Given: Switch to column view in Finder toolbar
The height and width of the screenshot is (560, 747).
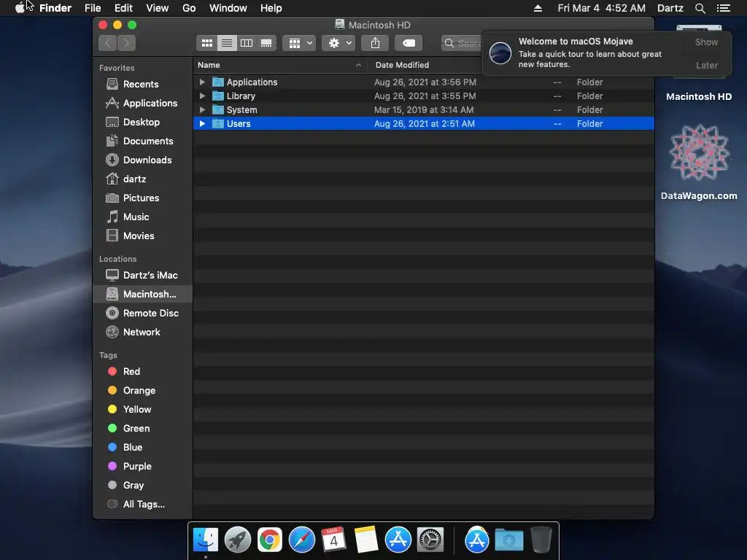Looking at the screenshot, I should [x=247, y=43].
